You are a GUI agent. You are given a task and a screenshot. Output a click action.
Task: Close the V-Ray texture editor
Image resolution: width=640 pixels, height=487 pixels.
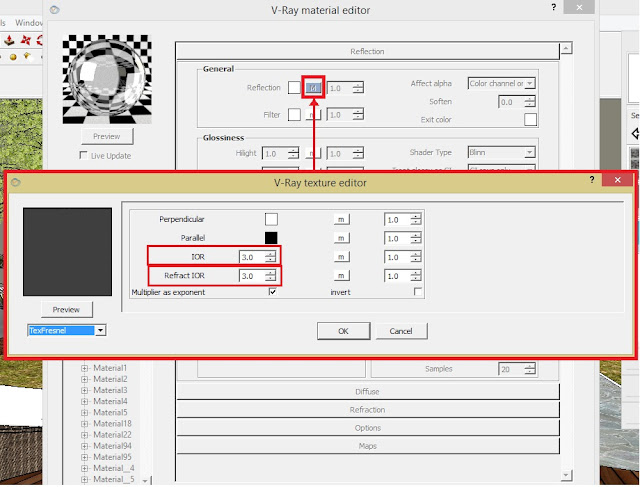pos(617,180)
